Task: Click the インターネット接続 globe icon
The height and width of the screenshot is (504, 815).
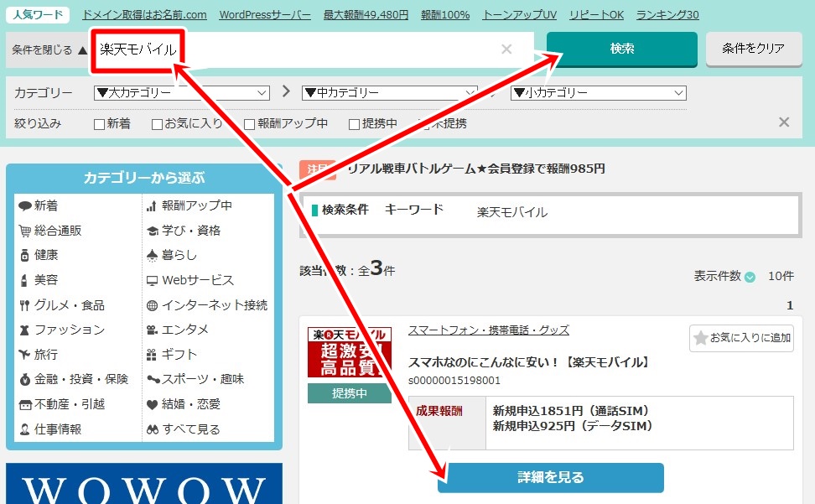Action: [152, 305]
